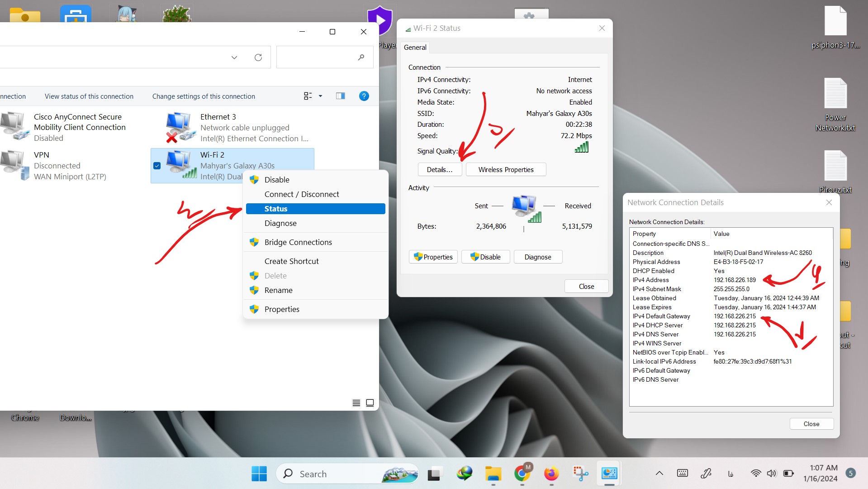This screenshot has width=868, height=489.
Task: Open Wireless Properties button
Action: click(x=506, y=169)
